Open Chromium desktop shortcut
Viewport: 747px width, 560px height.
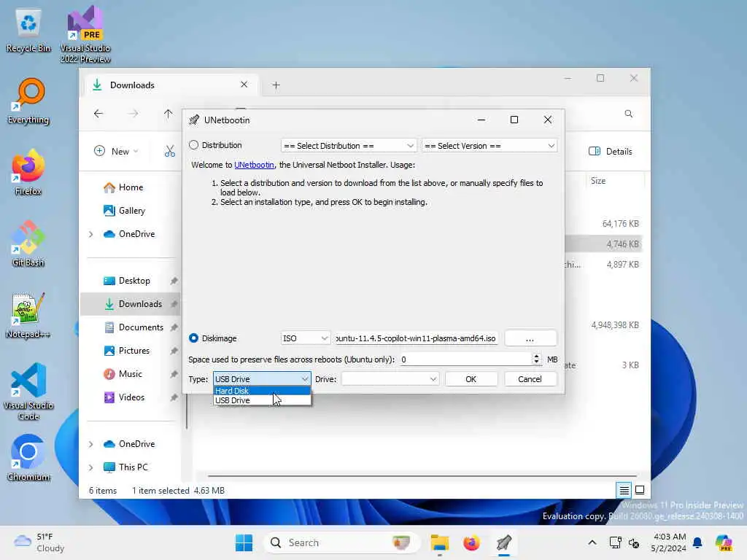coord(28,458)
